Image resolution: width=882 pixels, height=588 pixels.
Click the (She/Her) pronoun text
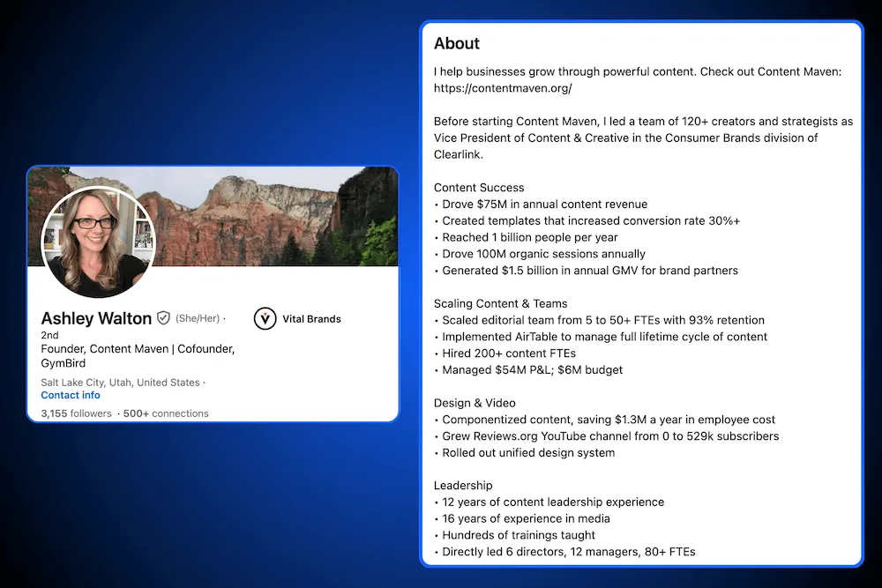pyautogui.click(x=198, y=318)
